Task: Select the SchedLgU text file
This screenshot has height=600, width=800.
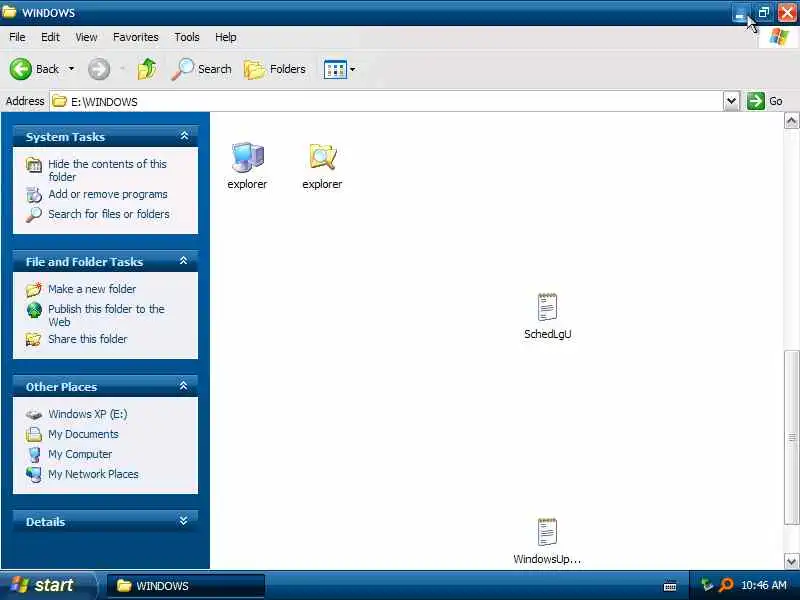Action: click(x=547, y=316)
